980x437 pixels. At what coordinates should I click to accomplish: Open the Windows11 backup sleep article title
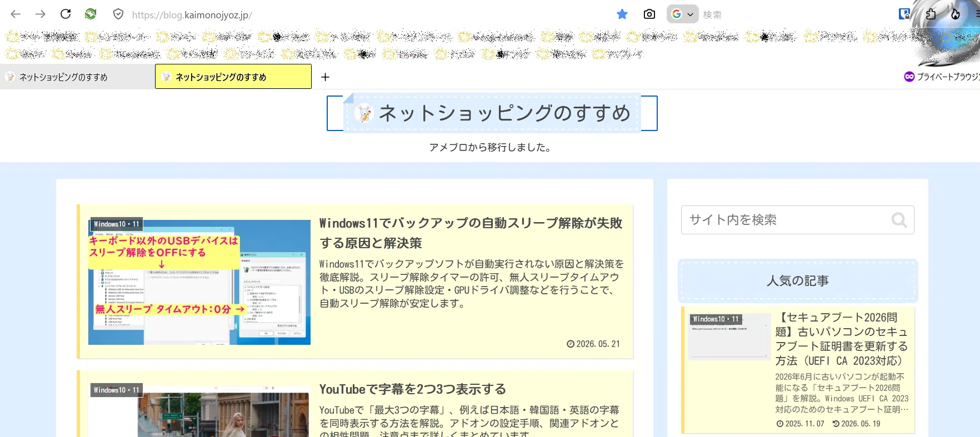tap(471, 233)
